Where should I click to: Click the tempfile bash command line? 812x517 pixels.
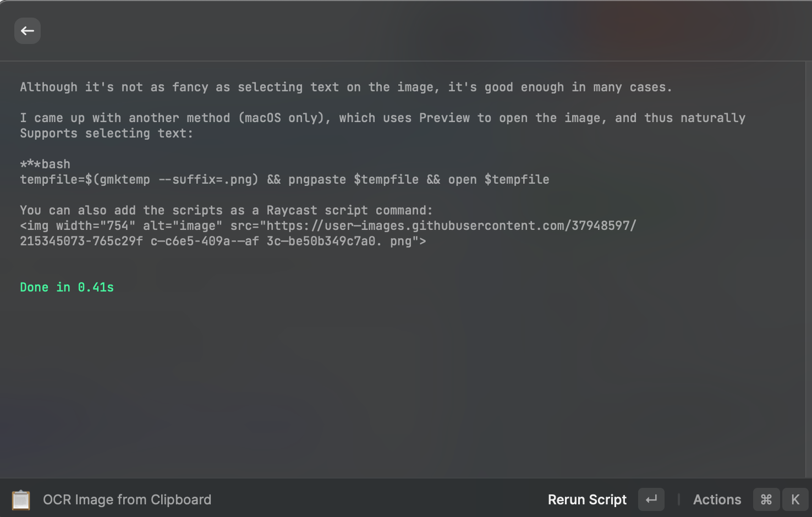click(x=284, y=179)
